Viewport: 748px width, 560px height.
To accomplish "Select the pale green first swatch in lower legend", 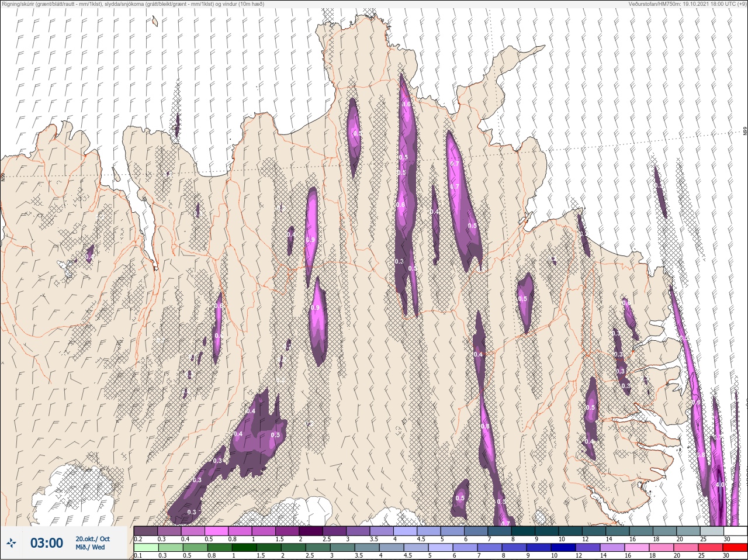I will pyautogui.click(x=146, y=548).
